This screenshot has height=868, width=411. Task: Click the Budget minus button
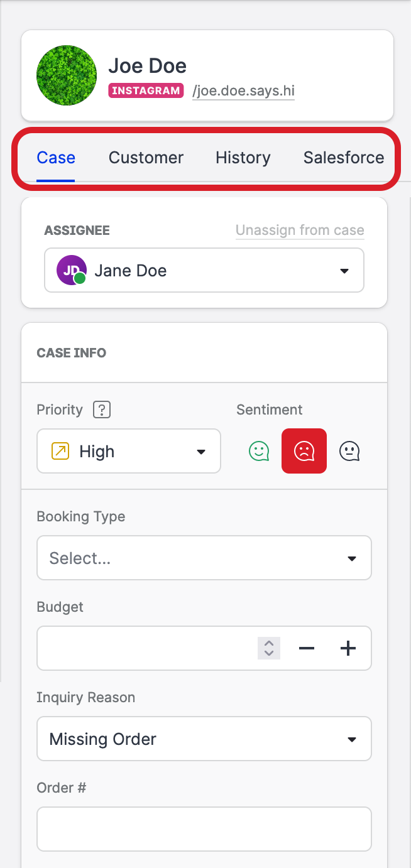tap(307, 648)
